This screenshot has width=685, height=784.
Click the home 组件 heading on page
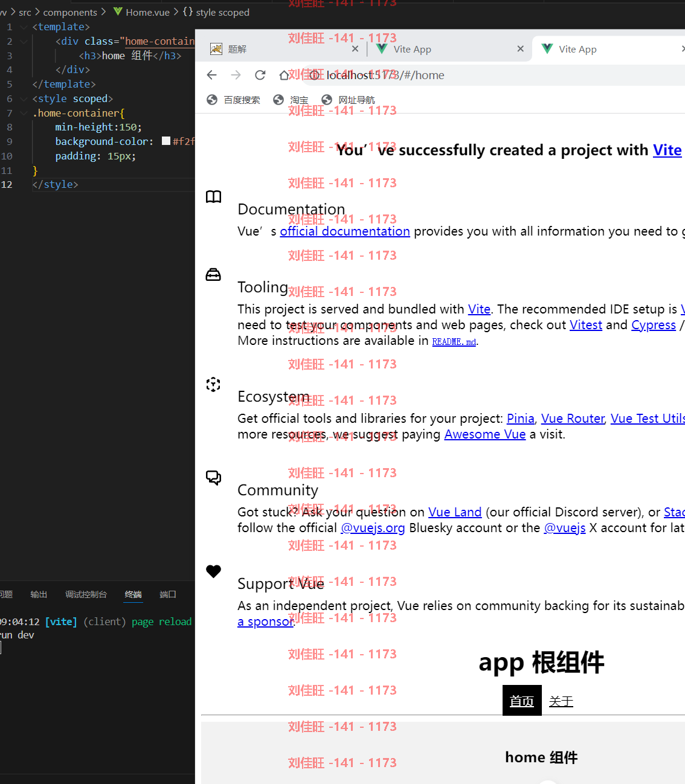pyautogui.click(x=541, y=757)
